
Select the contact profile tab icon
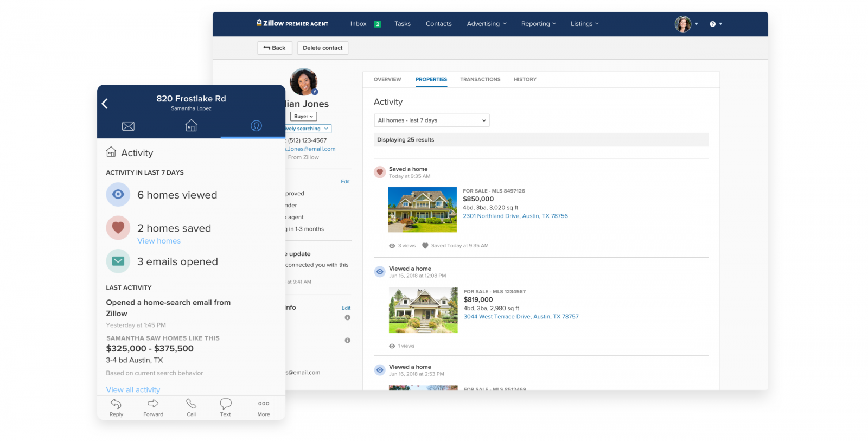[256, 126]
